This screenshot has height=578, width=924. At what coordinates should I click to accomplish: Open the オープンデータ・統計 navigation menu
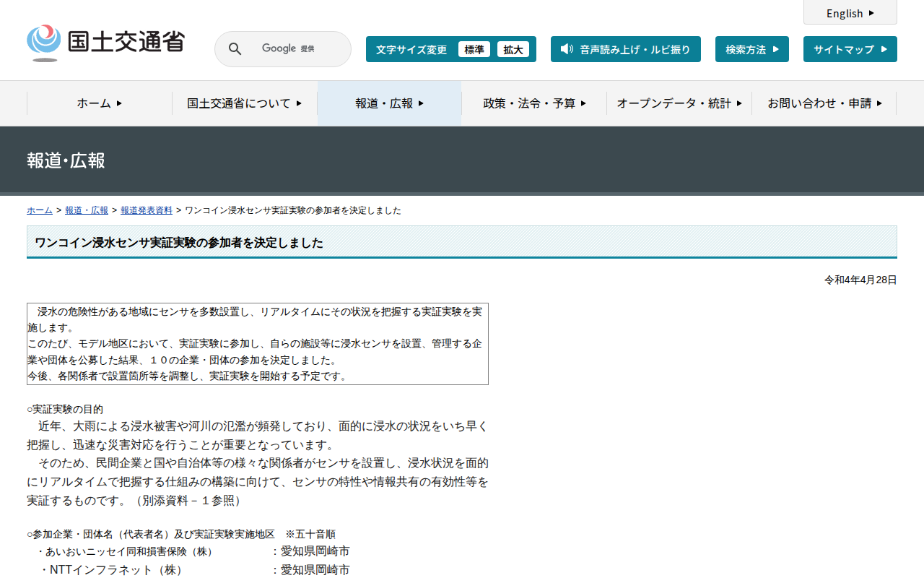tap(679, 103)
